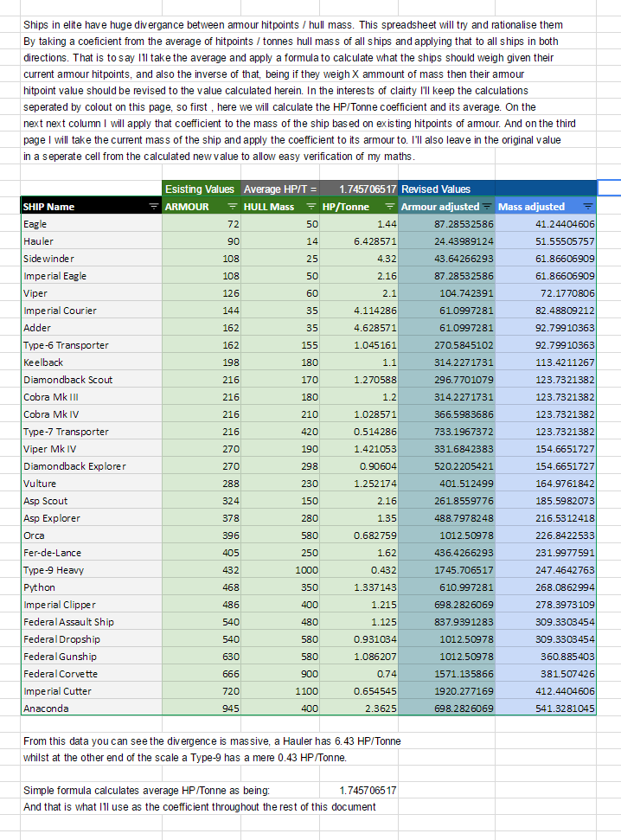Click Anaconda's mass adjusted 541.3281045
This screenshot has height=840, width=621.
pos(546,709)
